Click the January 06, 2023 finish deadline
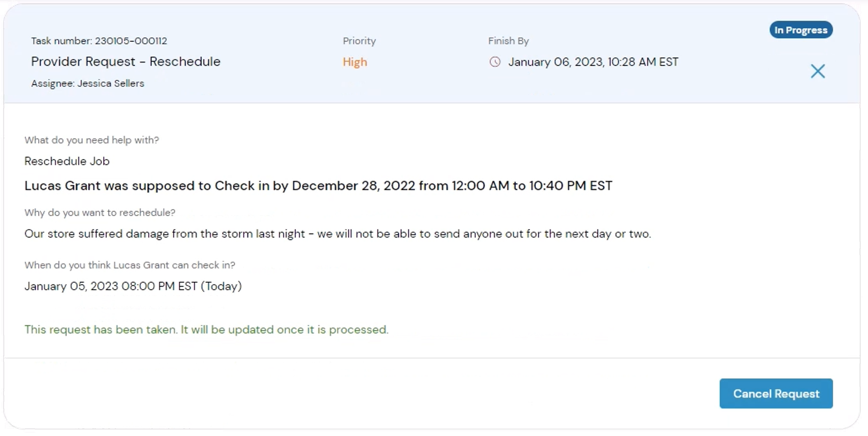 (x=593, y=62)
